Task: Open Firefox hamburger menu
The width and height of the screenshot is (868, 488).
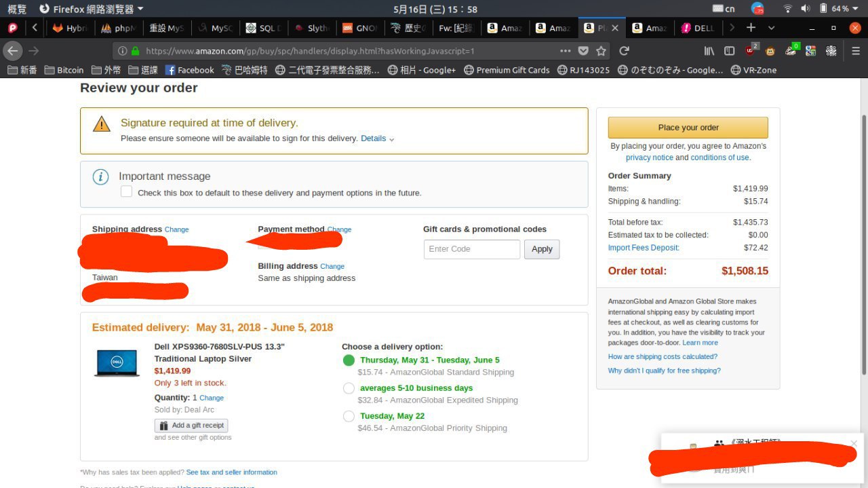Action: point(856,51)
